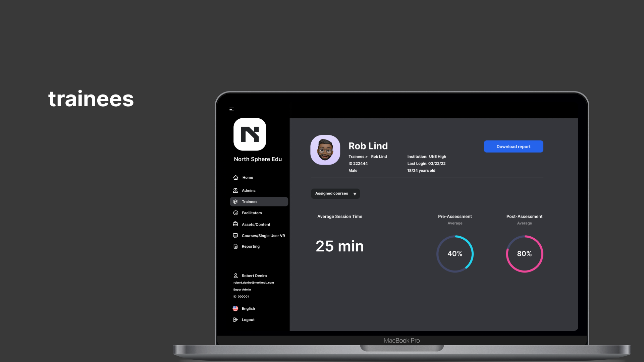The image size is (644, 362).
Task: Click the 80% Post-Assessment progress ring
Action: pos(524,254)
